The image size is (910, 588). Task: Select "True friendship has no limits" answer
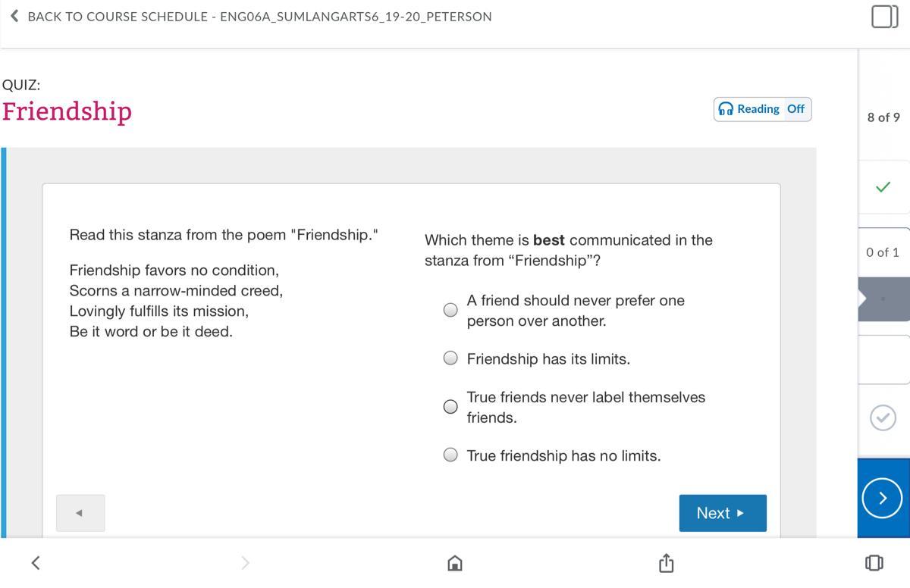[x=450, y=455]
